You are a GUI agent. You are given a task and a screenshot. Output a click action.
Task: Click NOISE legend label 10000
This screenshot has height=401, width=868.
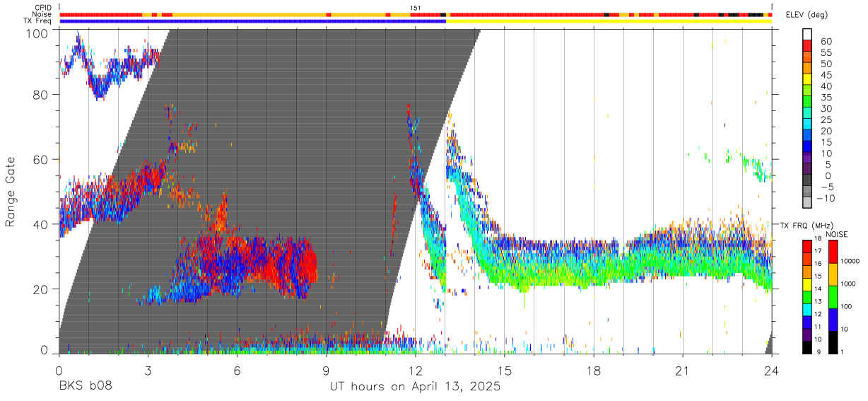(x=850, y=261)
